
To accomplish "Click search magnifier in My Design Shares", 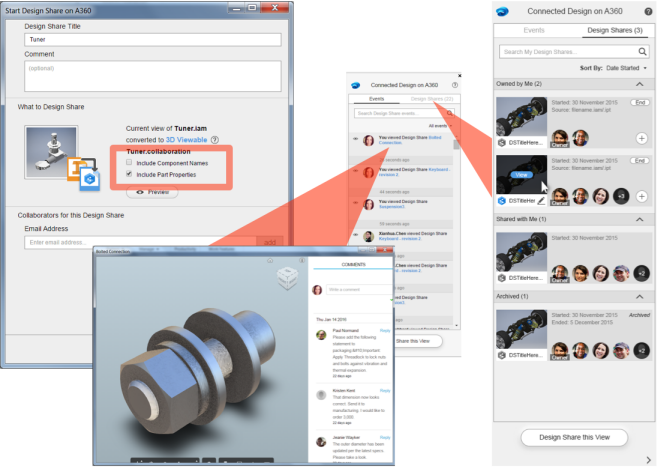I will tap(642, 52).
